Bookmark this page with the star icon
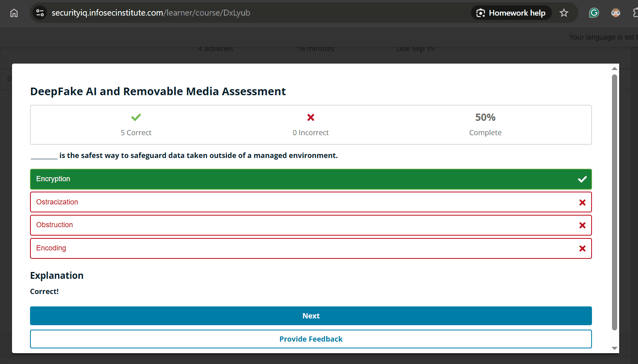638x364 pixels. (564, 13)
